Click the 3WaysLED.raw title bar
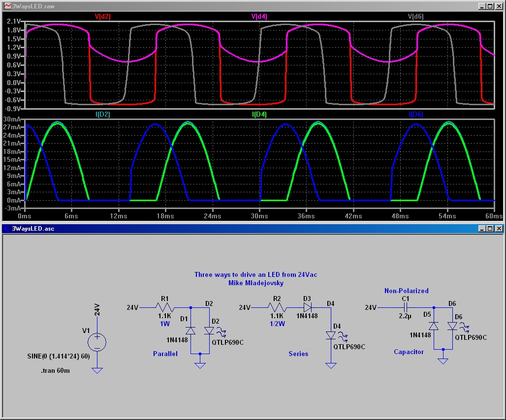 (x=253, y=6)
